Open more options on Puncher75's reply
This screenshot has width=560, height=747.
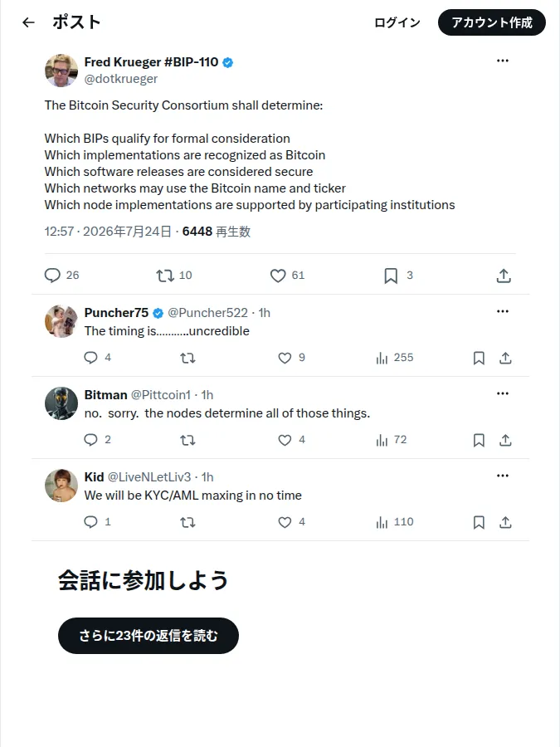click(x=503, y=311)
